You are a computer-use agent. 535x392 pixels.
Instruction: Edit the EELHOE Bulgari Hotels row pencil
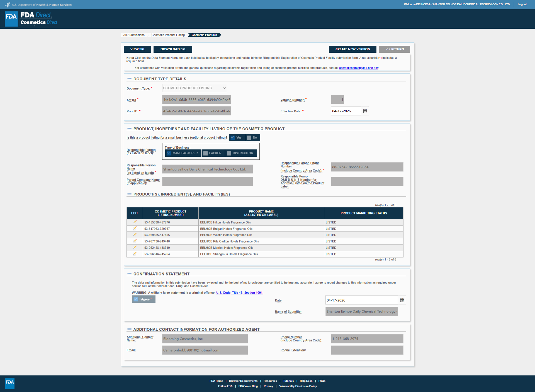pos(135,228)
